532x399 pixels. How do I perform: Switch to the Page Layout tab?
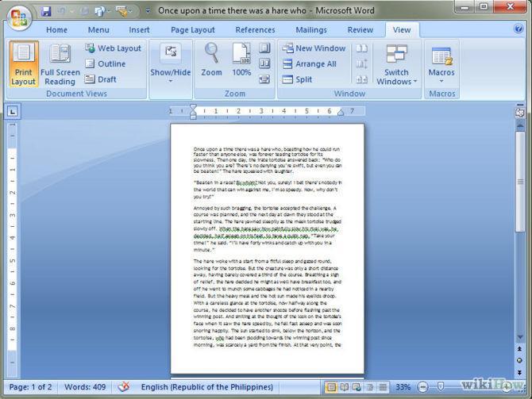tap(192, 30)
